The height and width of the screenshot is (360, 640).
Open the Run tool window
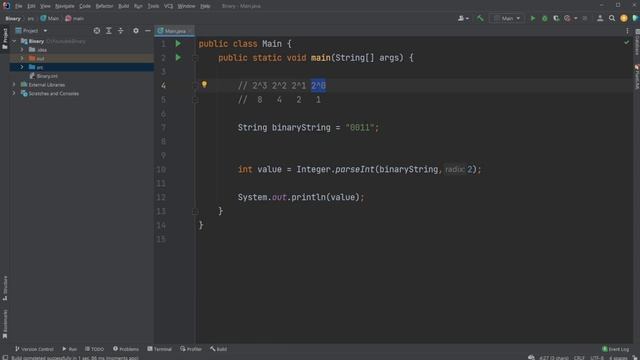pyautogui.click(x=69, y=349)
